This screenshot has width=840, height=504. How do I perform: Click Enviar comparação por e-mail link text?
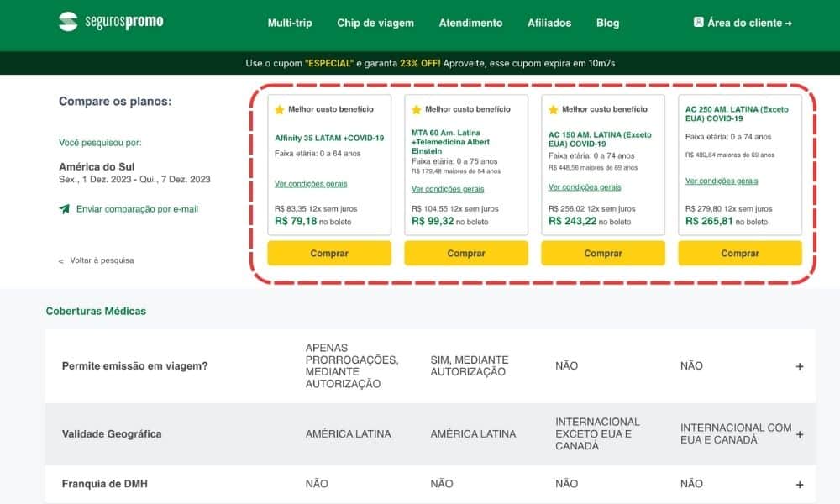(137, 209)
